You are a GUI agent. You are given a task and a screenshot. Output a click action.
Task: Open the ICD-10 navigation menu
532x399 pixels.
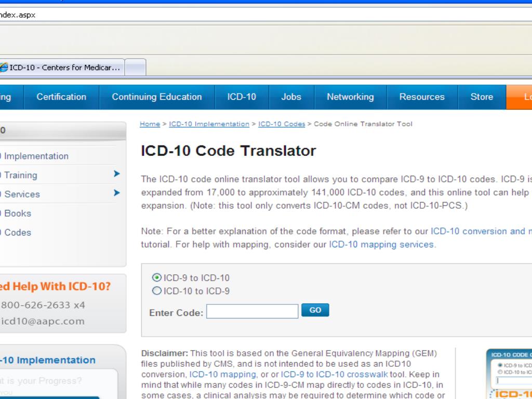[x=242, y=97]
